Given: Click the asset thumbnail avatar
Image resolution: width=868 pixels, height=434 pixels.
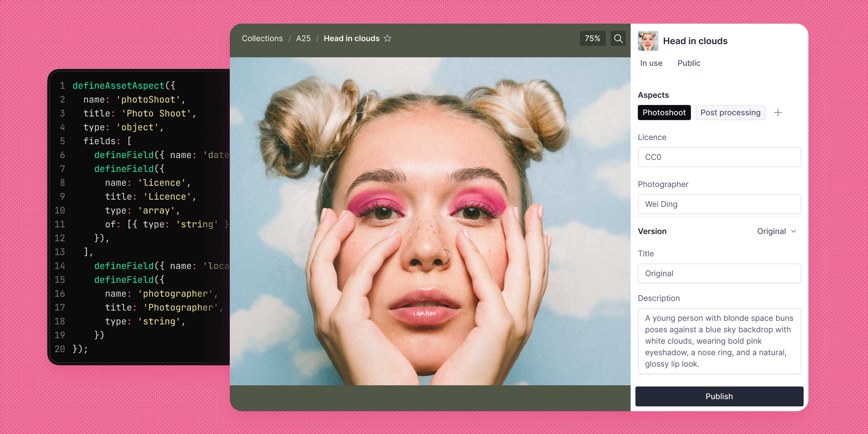Looking at the screenshot, I should 648,41.
